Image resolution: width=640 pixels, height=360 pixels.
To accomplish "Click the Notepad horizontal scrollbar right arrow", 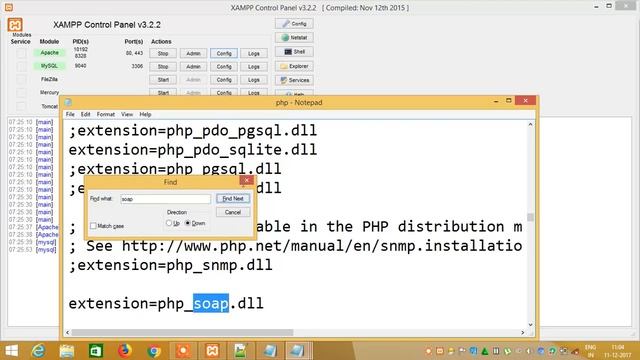I will 522,333.
